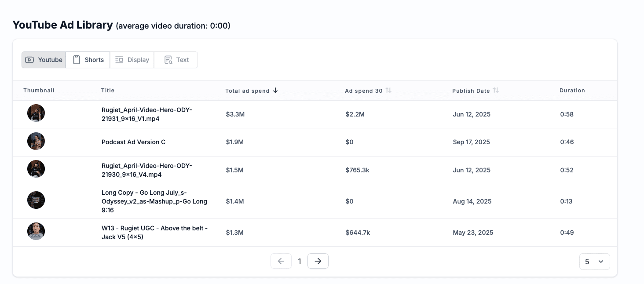Open thumbnail for Podcast Ad Version C
Viewport: 644px width, 284px height.
click(36, 141)
